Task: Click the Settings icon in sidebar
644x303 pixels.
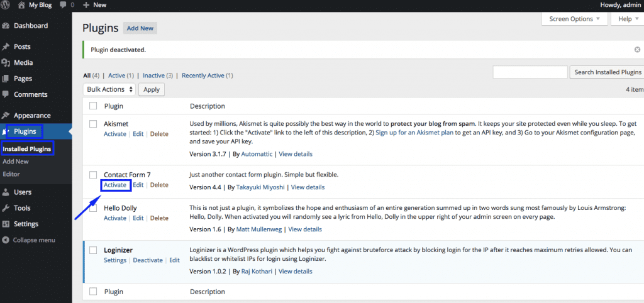Action: point(6,224)
